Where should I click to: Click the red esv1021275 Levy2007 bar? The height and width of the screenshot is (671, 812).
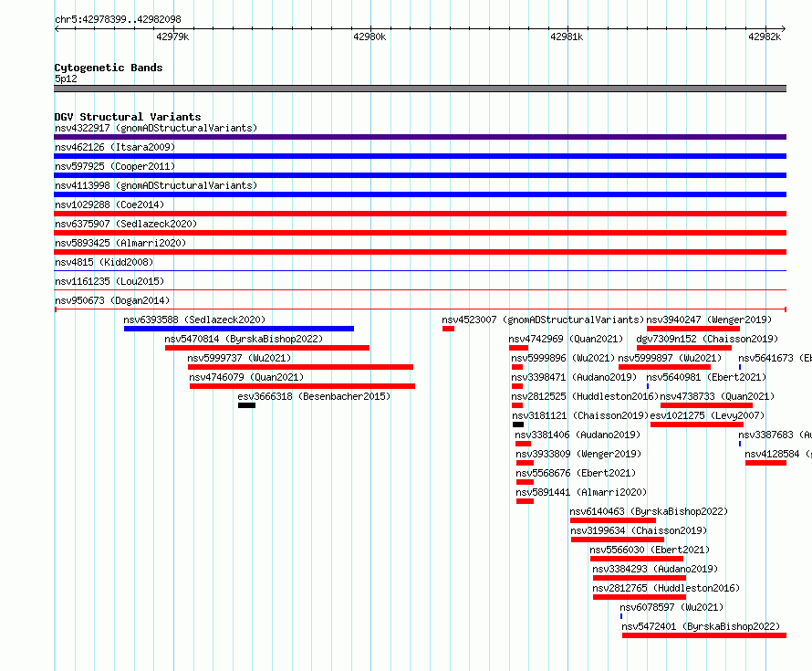point(697,425)
